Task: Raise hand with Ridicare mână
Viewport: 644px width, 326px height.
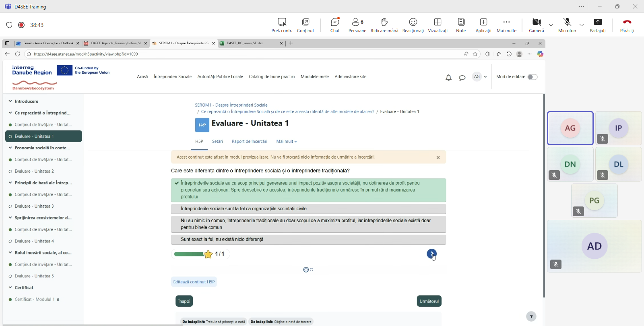Action: tap(384, 25)
